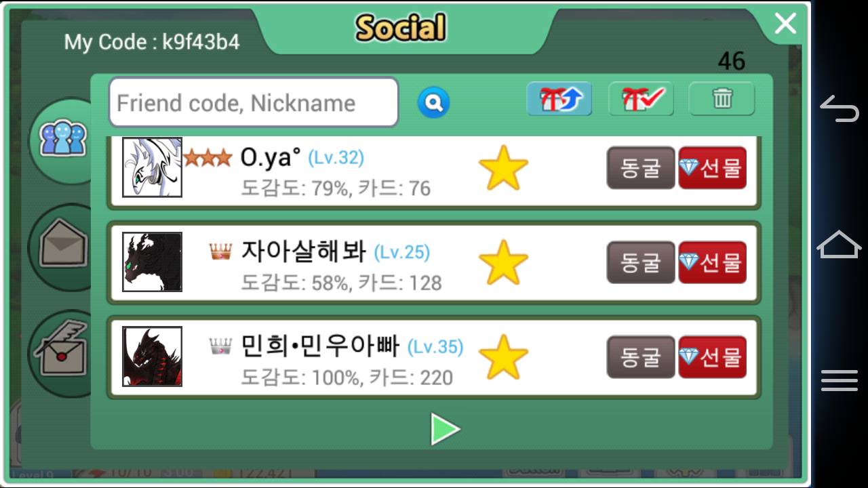Open the trash delete friends button
The image size is (868, 488).
point(722,100)
